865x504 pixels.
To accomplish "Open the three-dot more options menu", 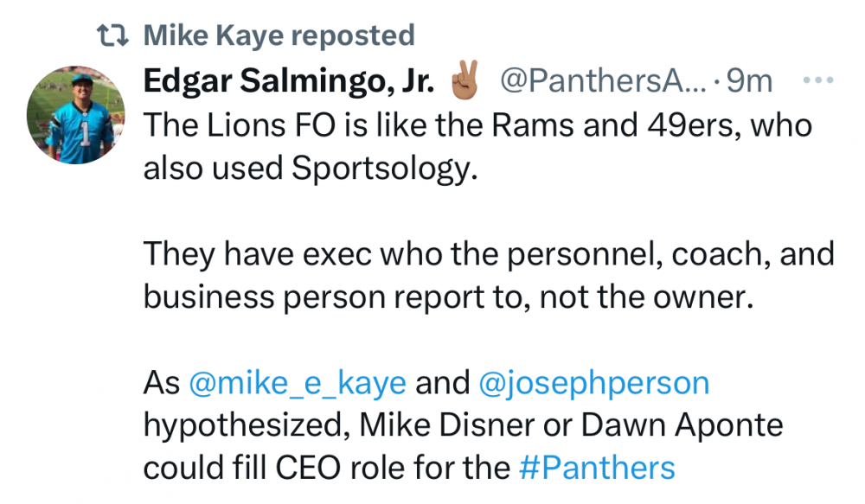I will pyautogui.click(x=817, y=81).
